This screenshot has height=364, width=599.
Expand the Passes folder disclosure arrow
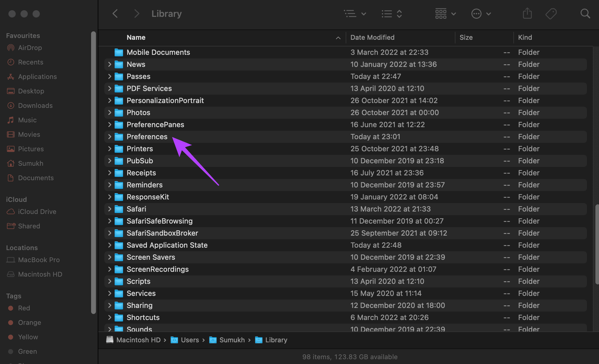[109, 76]
